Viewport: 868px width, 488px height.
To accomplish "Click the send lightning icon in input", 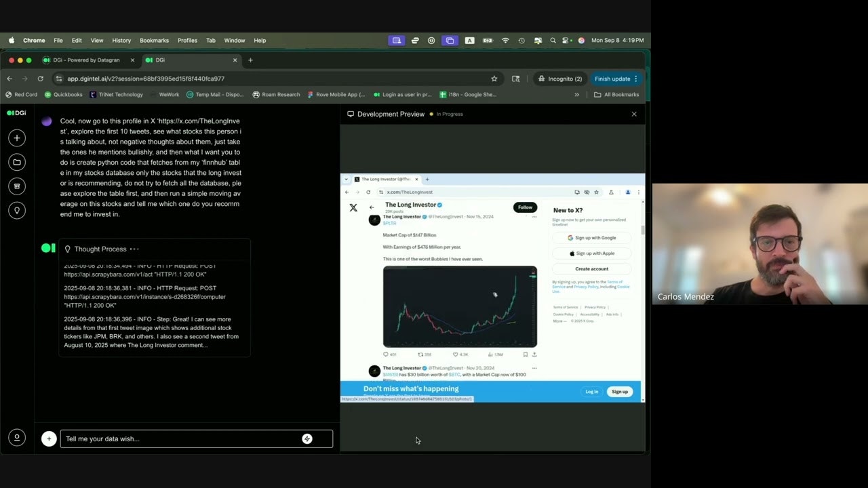I will [307, 439].
